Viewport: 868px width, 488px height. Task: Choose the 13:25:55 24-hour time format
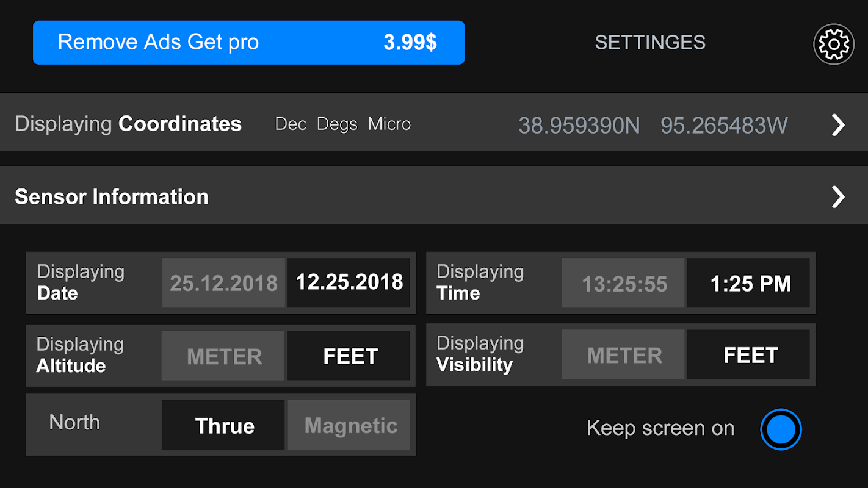coord(624,284)
